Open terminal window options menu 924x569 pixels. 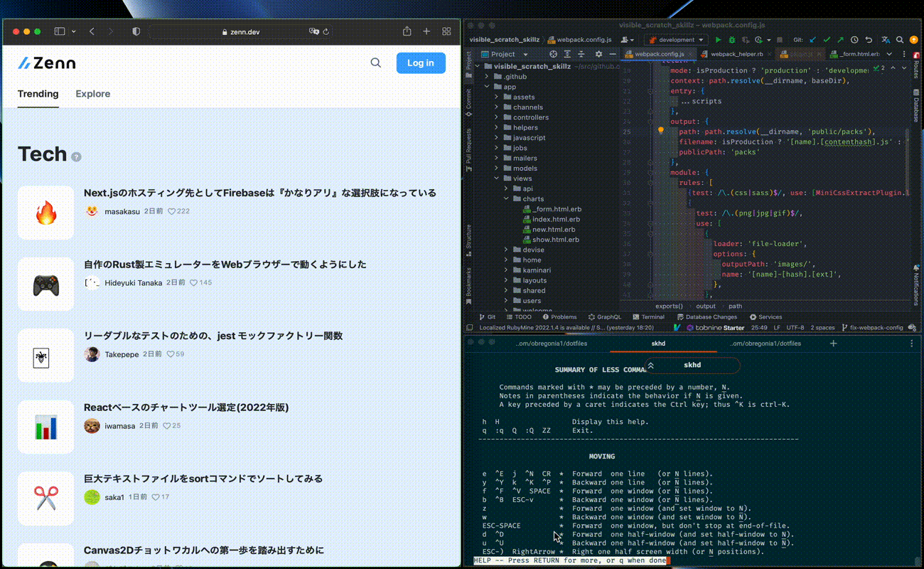912,344
